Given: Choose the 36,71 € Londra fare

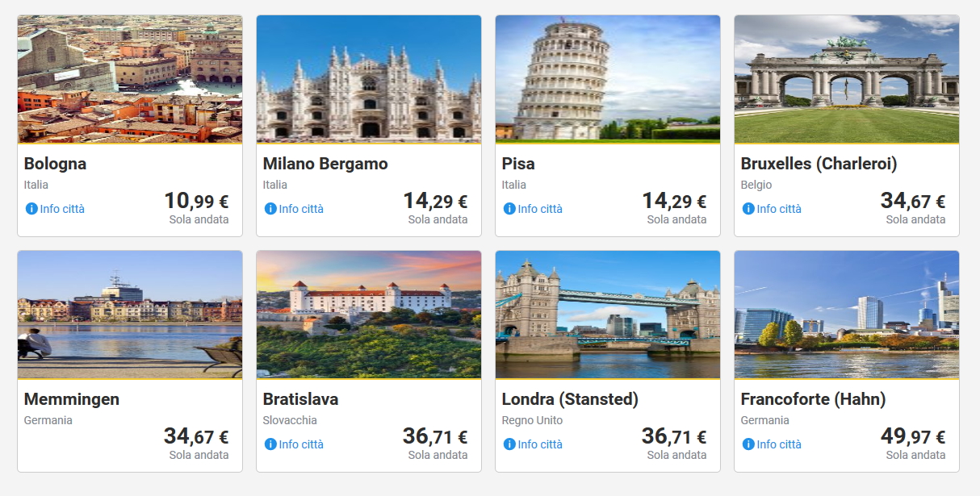Looking at the screenshot, I should point(673,437).
